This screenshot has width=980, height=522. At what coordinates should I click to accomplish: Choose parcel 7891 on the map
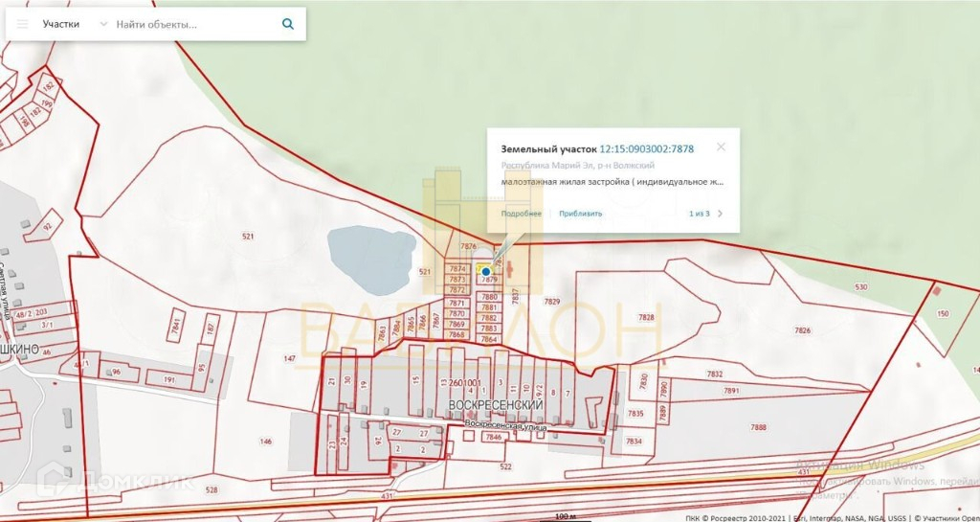coord(732,391)
